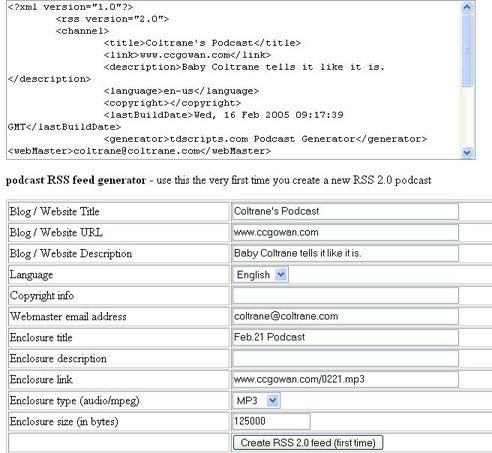Click the MP3 dropdown arrow button
Screen dimensions: 492x453
tap(273, 400)
